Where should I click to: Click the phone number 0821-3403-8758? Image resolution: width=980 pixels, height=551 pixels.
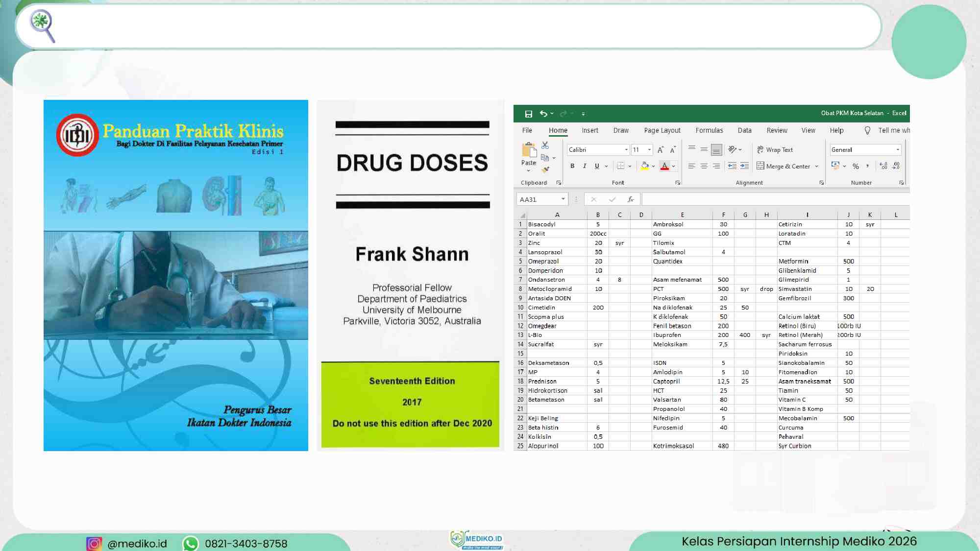(x=246, y=544)
